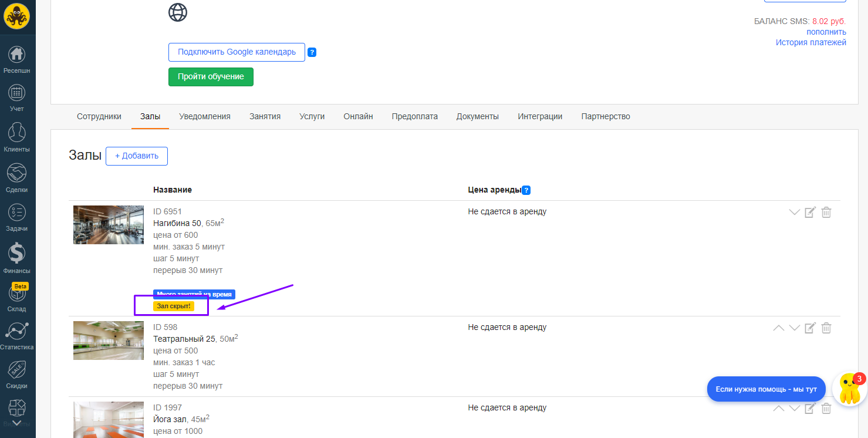Go to the Учет section
868x438 pixels.
click(17, 97)
